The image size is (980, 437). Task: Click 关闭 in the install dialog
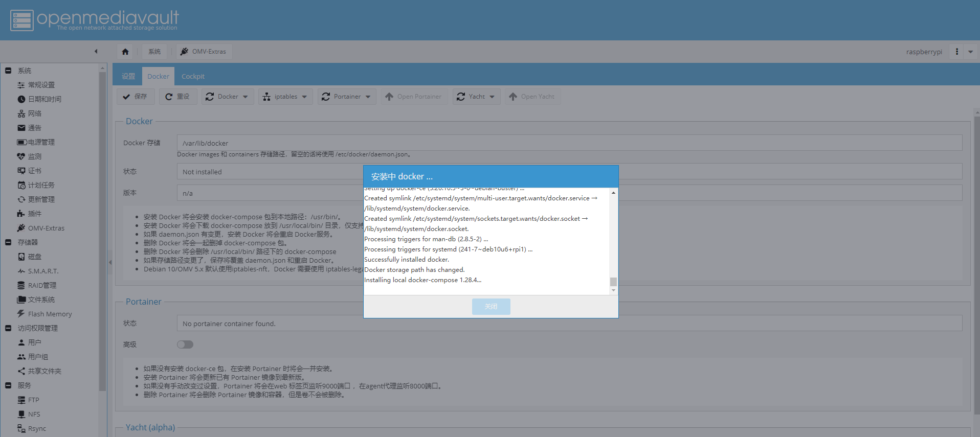491,307
